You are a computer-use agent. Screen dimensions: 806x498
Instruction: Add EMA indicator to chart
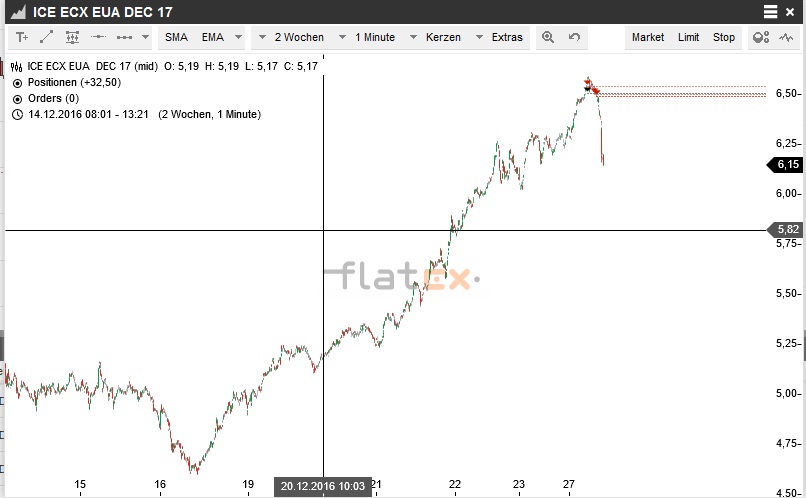(212, 38)
